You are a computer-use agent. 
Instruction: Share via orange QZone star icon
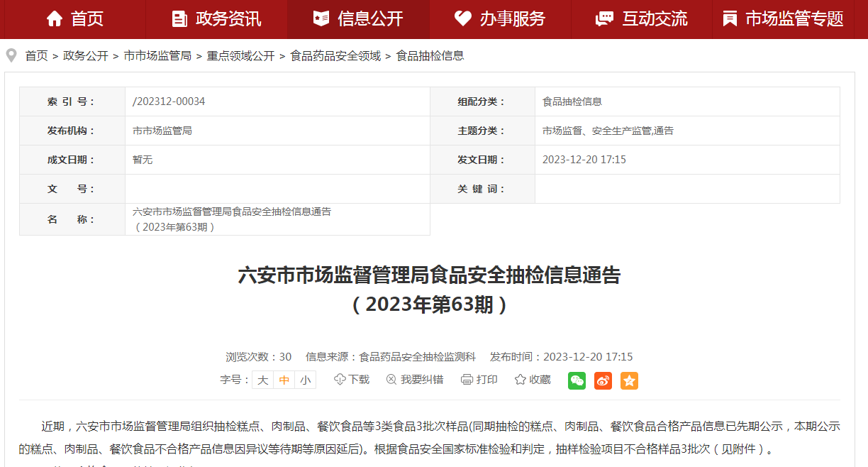(629, 380)
